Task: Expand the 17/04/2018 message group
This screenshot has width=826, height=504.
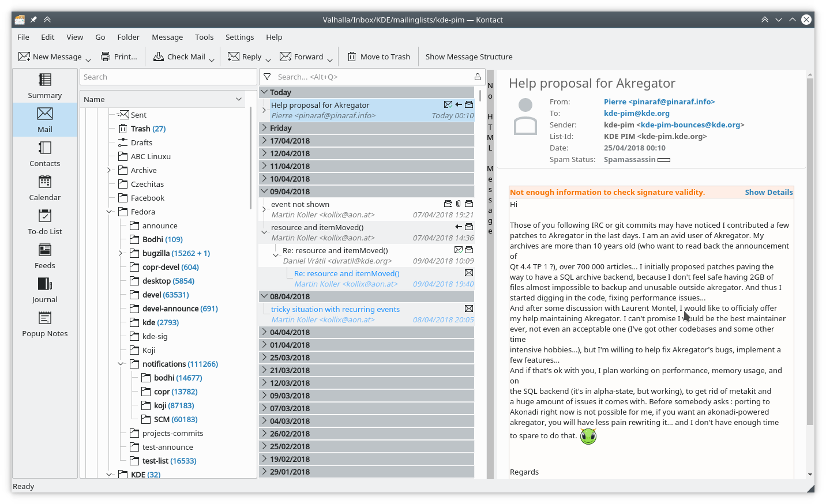Action: (264, 140)
